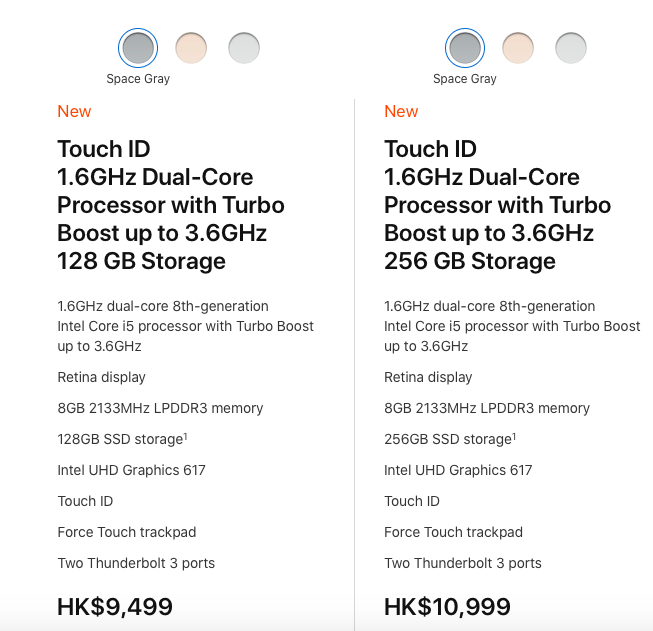Click Space Gray label under 128 GB model swatches
Image resolution: width=653 pixels, height=631 pixels.
tap(138, 79)
